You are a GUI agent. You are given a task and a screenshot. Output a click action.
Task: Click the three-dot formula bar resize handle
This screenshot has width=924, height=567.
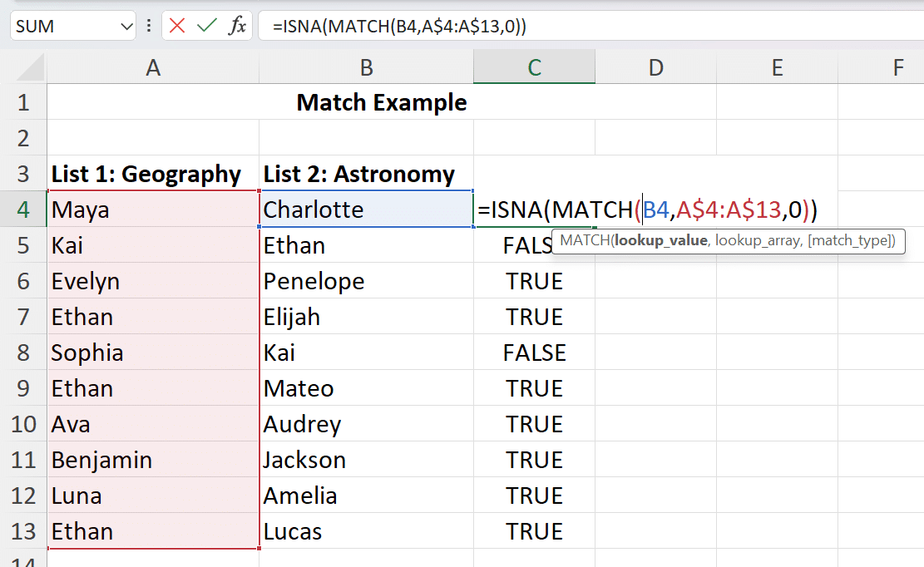pos(149,26)
